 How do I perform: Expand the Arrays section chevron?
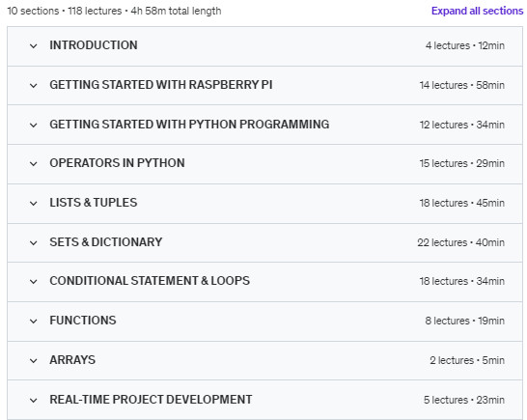pos(33,361)
